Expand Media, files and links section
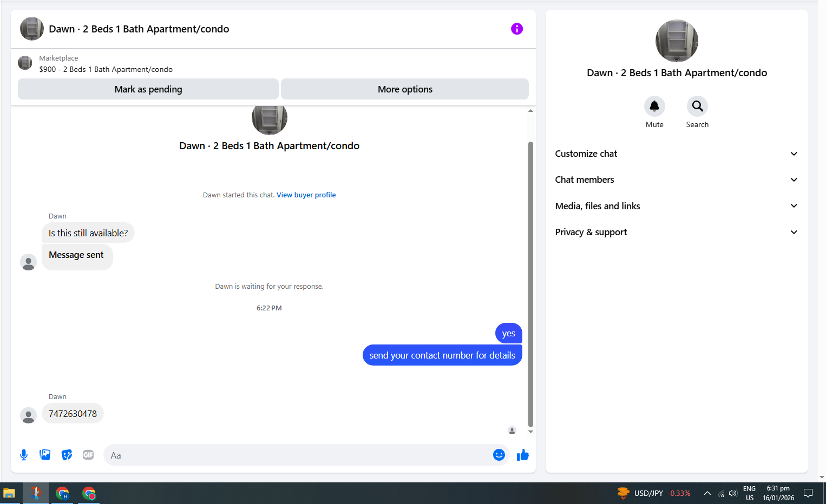This screenshot has height=504, width=826. [677, 206]
